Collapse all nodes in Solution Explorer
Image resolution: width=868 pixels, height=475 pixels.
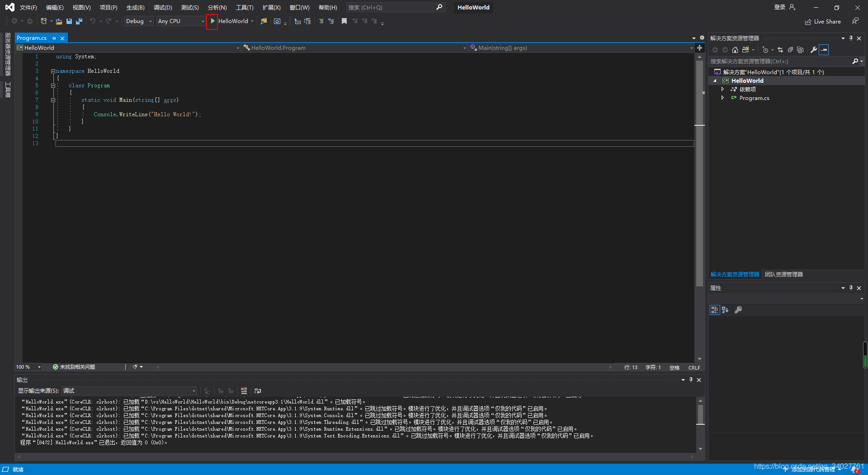[790, 50]
